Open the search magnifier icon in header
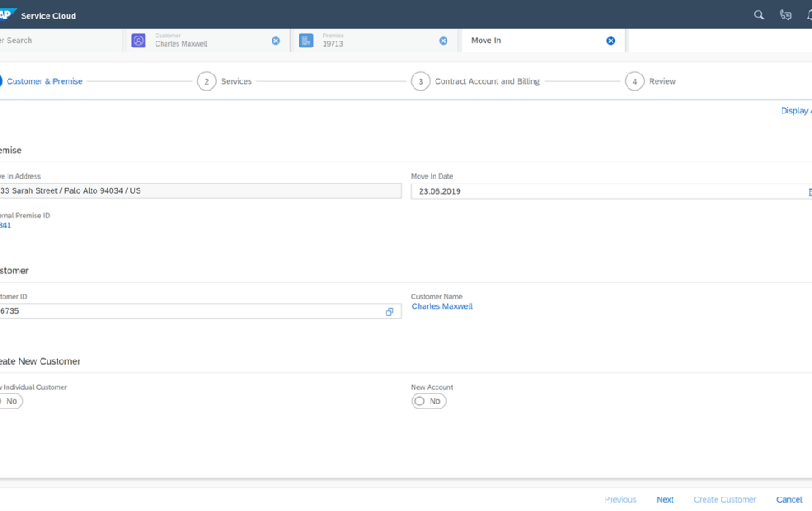Image resolution: width=812 pixels, height=511 pixels. click(x=759, y=15)
